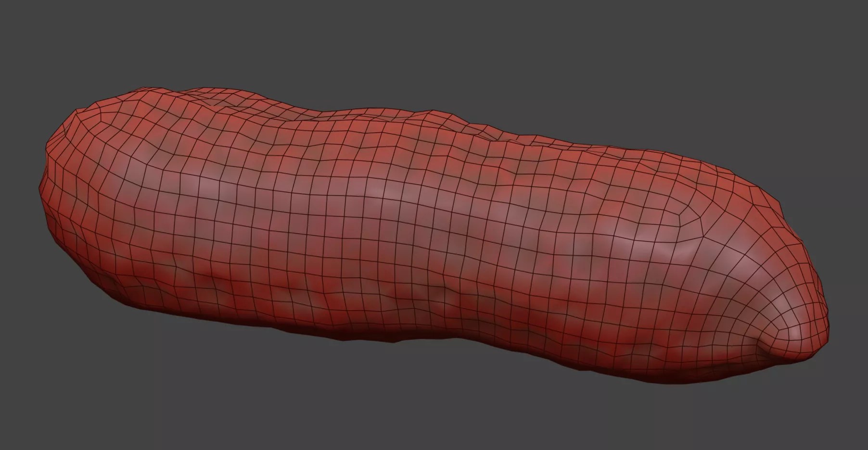The height and width of the screenshot is (450, 868).
Task: Click empty gray background above the model
Action: point(433,43)
